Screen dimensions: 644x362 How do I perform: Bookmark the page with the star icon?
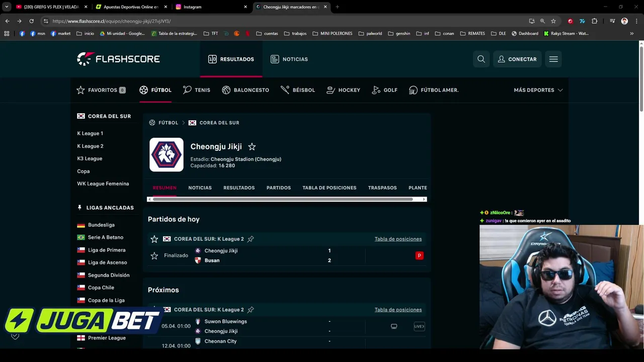coord(553,21)
